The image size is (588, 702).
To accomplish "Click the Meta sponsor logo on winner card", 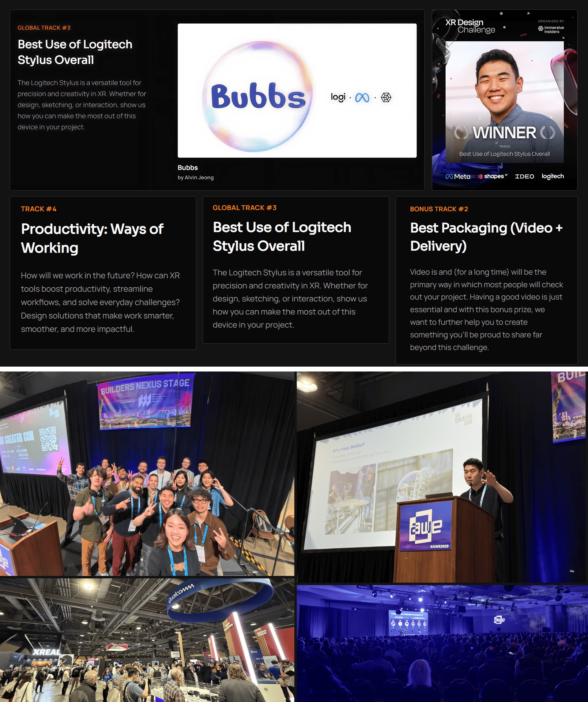I will [458, 177].
